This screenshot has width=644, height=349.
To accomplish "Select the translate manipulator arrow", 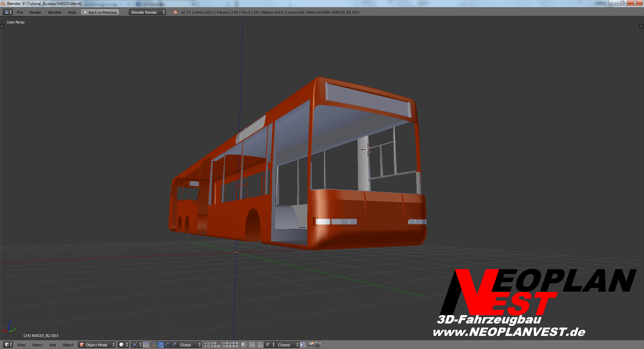I will coord(161,345).
